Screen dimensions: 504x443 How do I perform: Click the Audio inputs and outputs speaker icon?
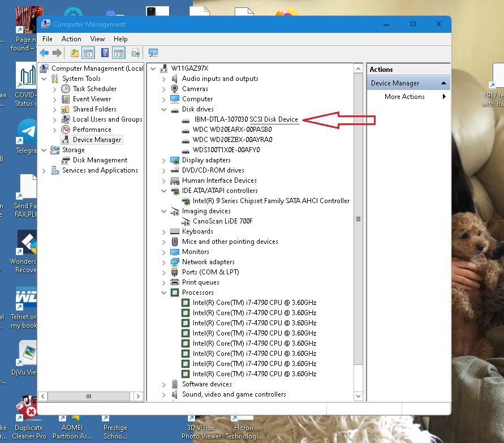pyautogui.click(x=175, y=79)
